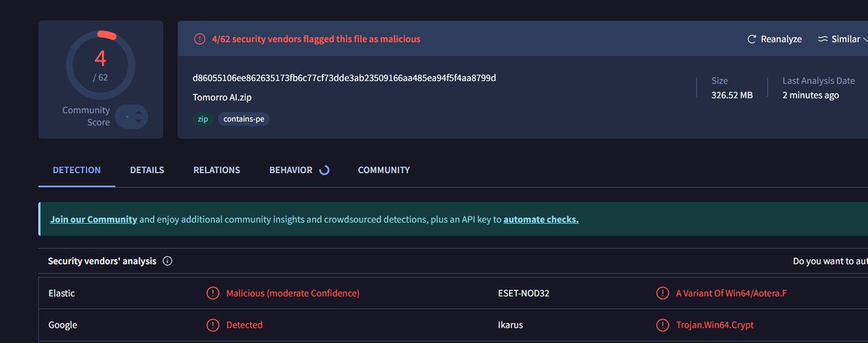This screenshot has width=868, height=343.
Task: Click the Ikarus vendor name
Action: 509,325
